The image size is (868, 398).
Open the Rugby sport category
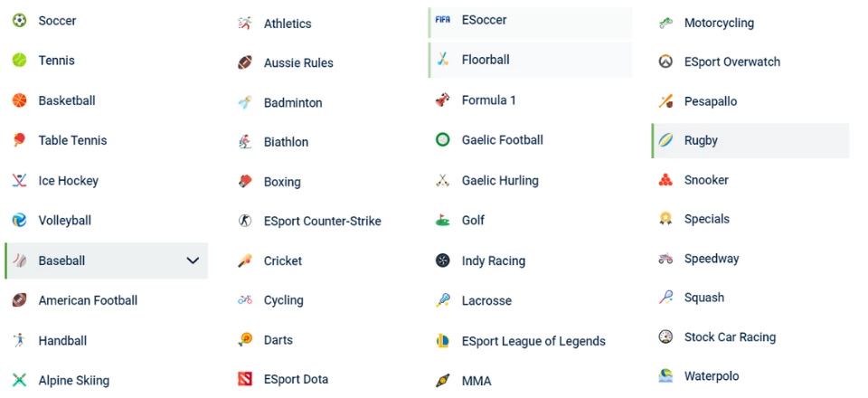pos(701,140)
